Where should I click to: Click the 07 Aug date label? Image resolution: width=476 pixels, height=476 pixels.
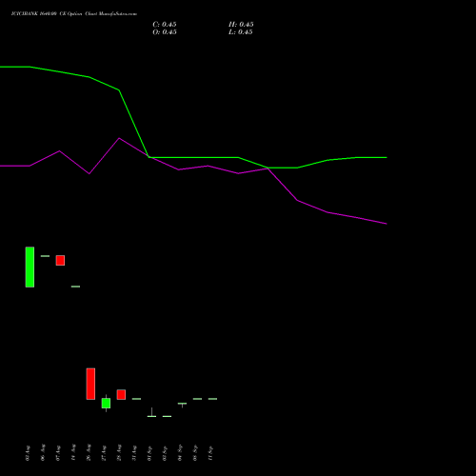point(58,453)
